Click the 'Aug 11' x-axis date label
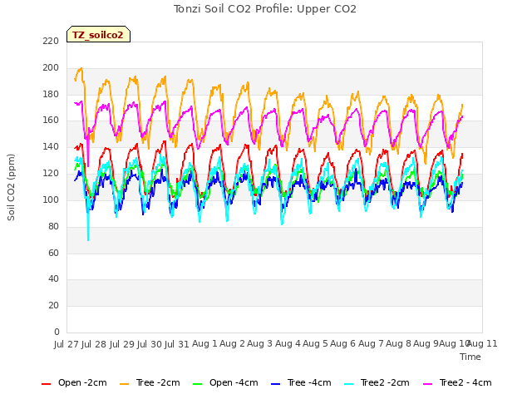This screenshot has width=532, height=399. [482, 343]
